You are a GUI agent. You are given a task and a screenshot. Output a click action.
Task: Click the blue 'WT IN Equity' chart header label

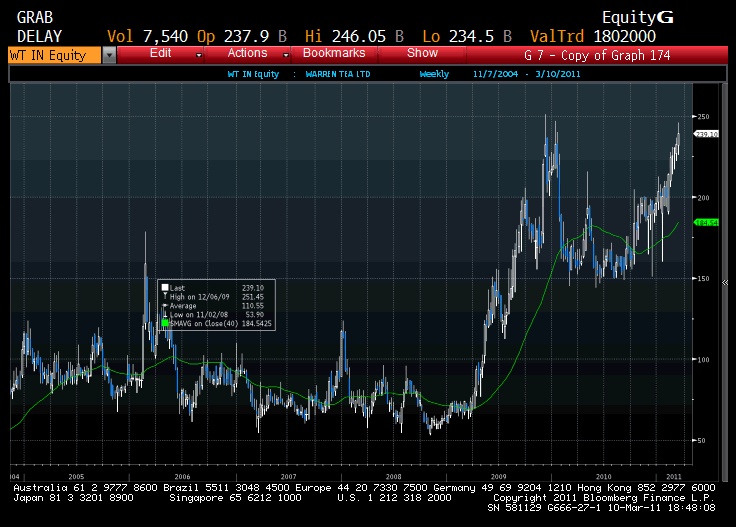(x=253, y=74)
